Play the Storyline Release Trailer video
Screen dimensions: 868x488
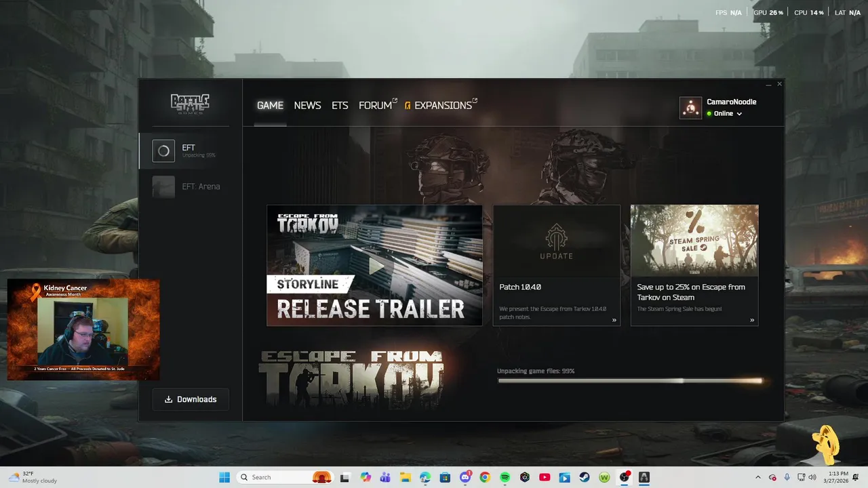click(374, 265)
